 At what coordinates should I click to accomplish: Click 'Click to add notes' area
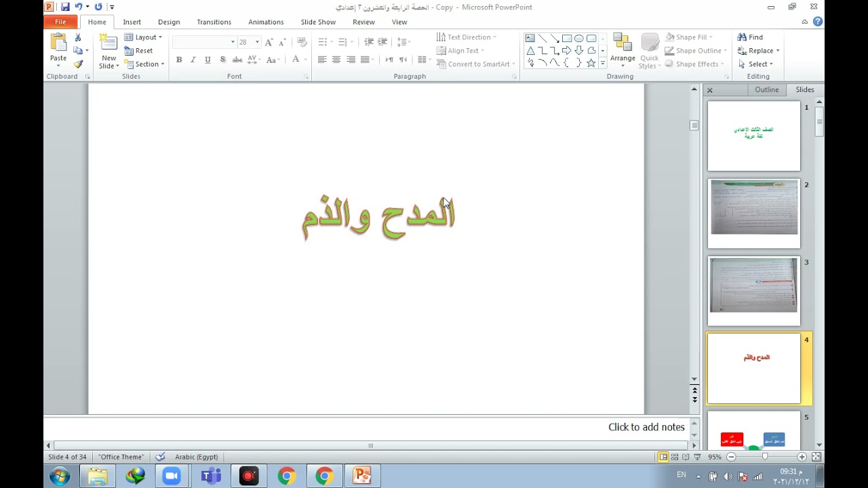646,427
